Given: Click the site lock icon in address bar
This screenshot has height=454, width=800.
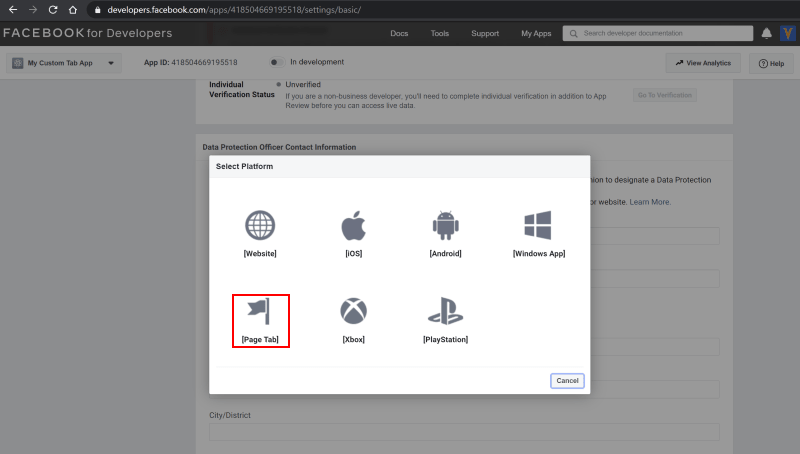Looking at the screenshot, I should (x=97, y=10).
